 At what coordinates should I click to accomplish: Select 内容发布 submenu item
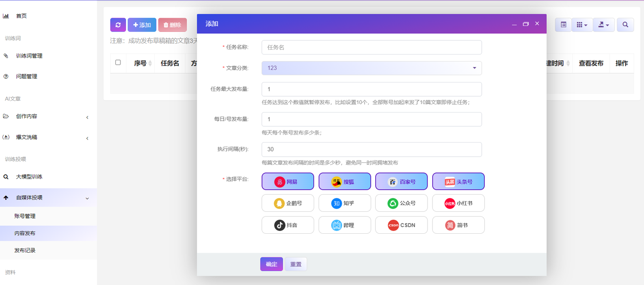click(x=25, y=233)
